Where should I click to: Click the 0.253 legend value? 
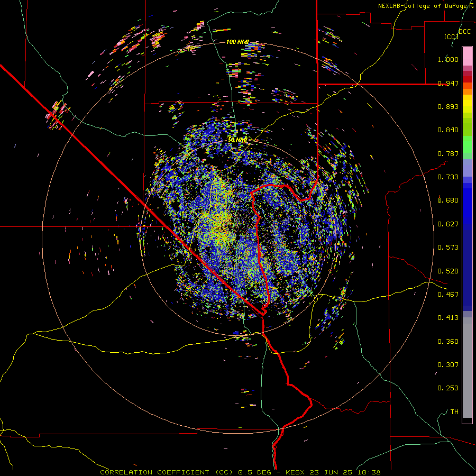[x=448, y=388]
